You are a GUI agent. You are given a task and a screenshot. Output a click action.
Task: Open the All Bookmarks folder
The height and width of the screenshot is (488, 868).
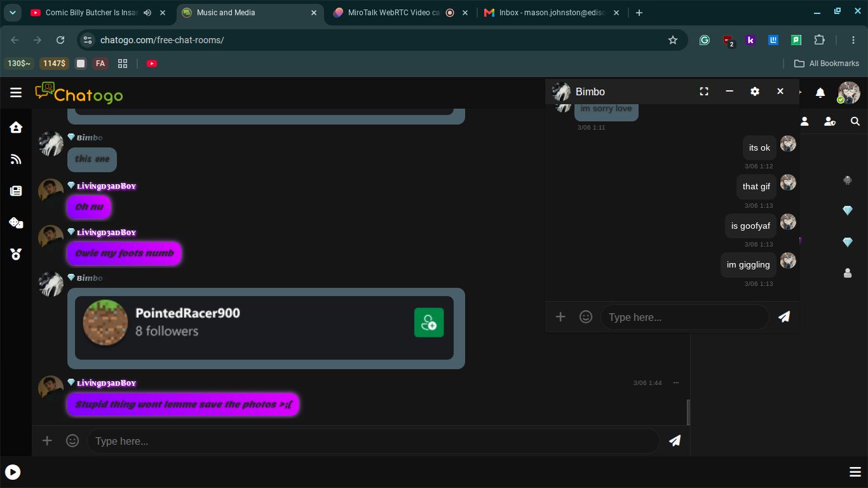827,64
